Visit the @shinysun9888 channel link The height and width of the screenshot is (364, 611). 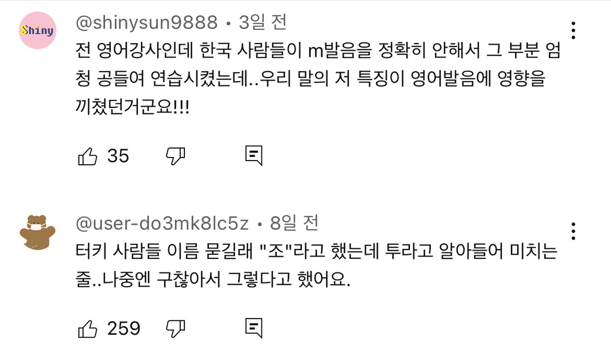tap(147, 23)
